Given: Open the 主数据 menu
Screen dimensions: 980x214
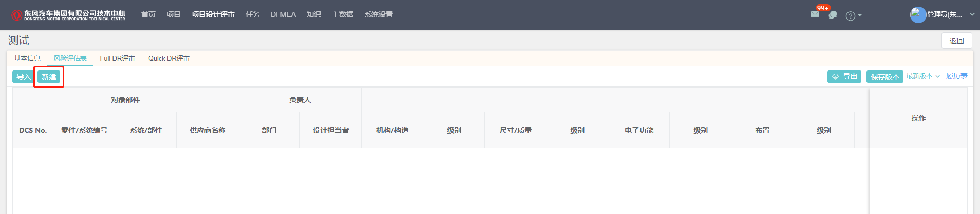Looking at the screenshot, I should coord(343,14).
